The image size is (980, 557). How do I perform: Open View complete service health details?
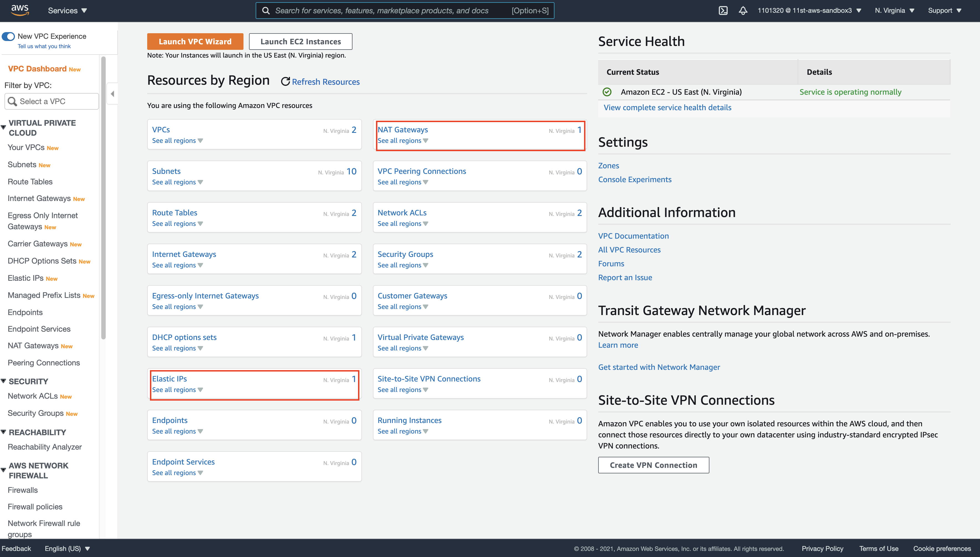click(667, 107)
